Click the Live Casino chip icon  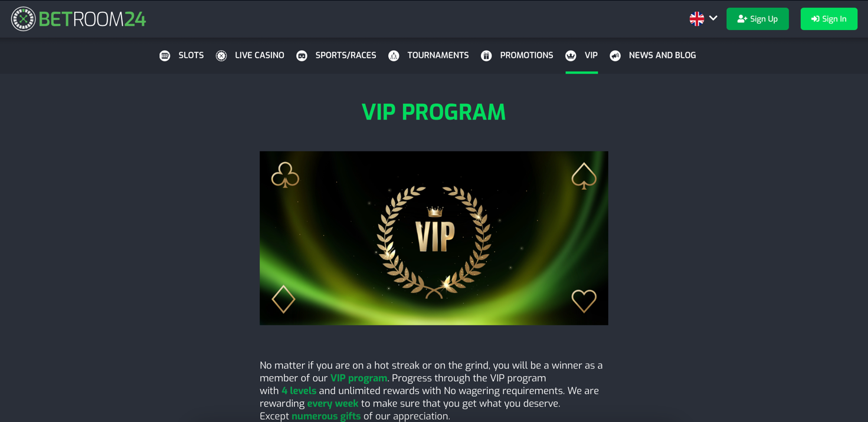click(x=221, y=55)
